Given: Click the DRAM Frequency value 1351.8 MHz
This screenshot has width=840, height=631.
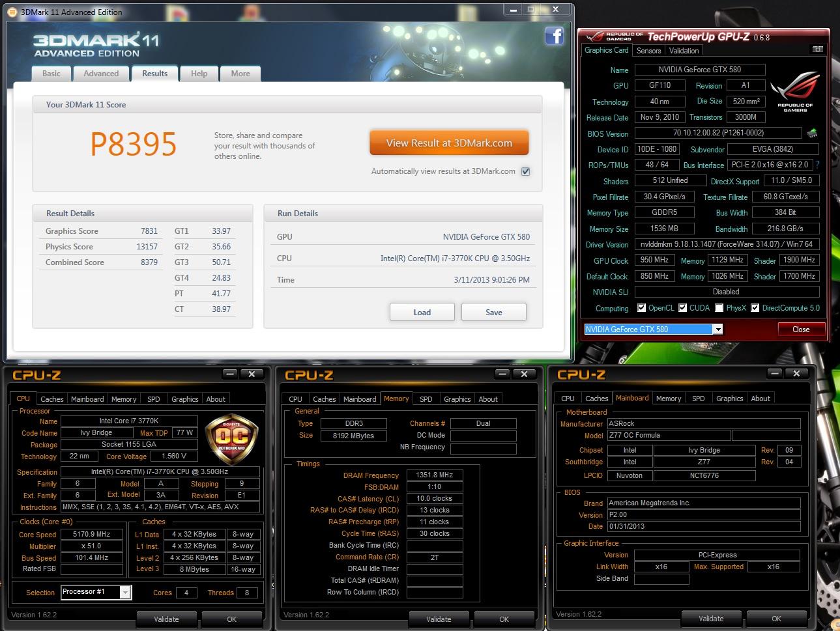Looking at the screenshot, I should [x=435, y=475].
